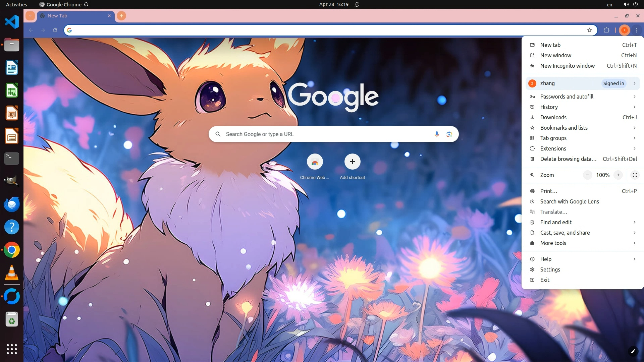Viewport: 644px width, 362px height.
Task: Click the Signed in profile badge
Action: (x=613, y=83)
